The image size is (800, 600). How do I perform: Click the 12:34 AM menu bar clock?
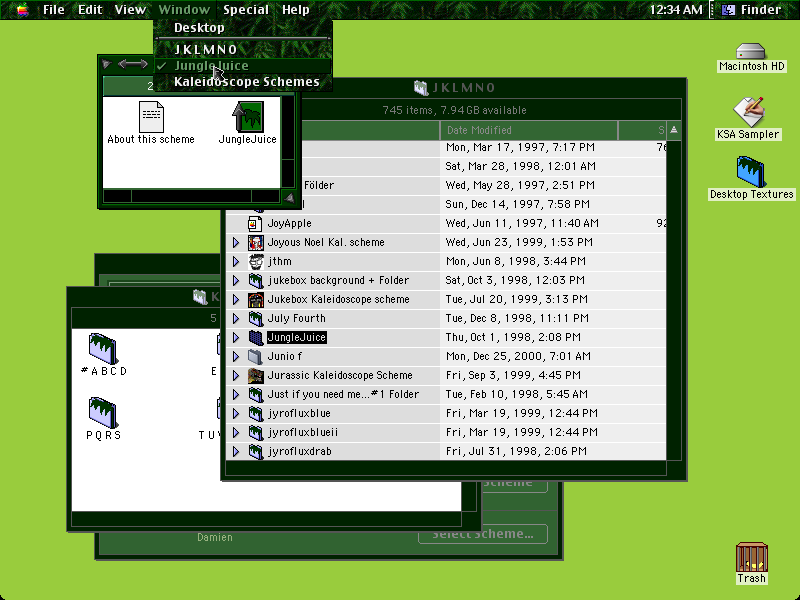[676, 10]
